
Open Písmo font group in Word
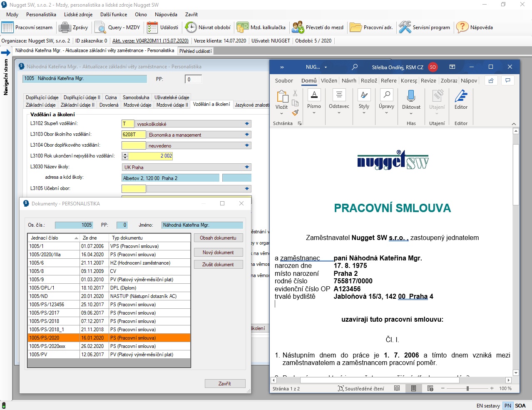click(314, 102)
